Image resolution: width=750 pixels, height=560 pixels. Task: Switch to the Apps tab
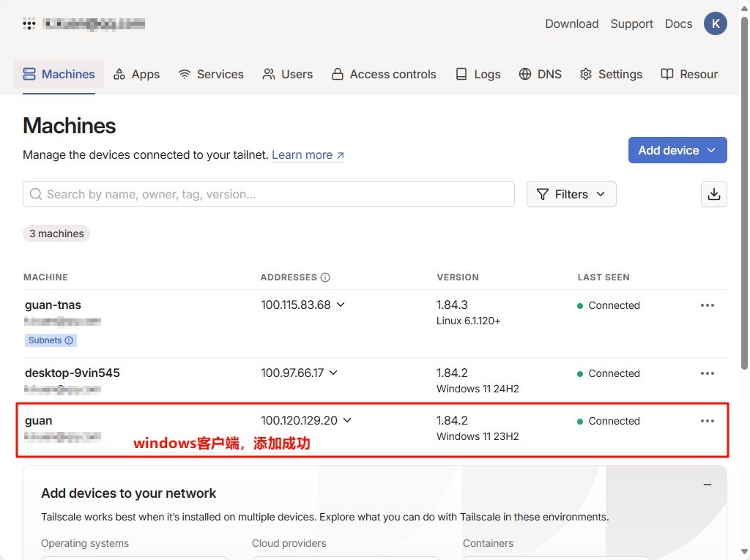[136, 74]
